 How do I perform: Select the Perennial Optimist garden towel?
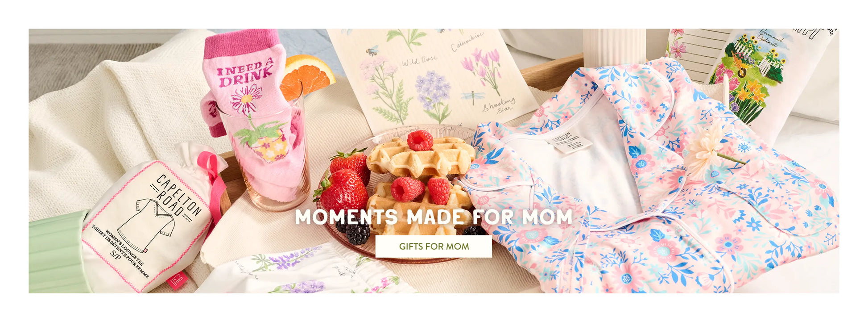754,76
